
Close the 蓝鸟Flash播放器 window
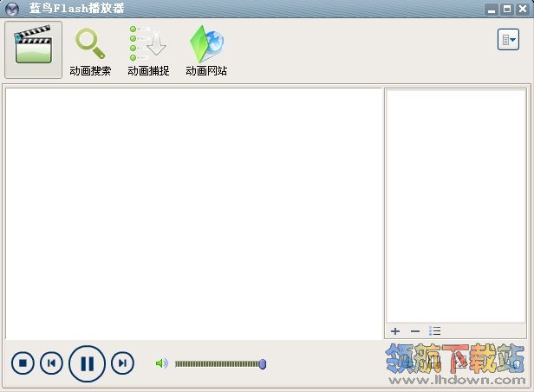(523, 10)
